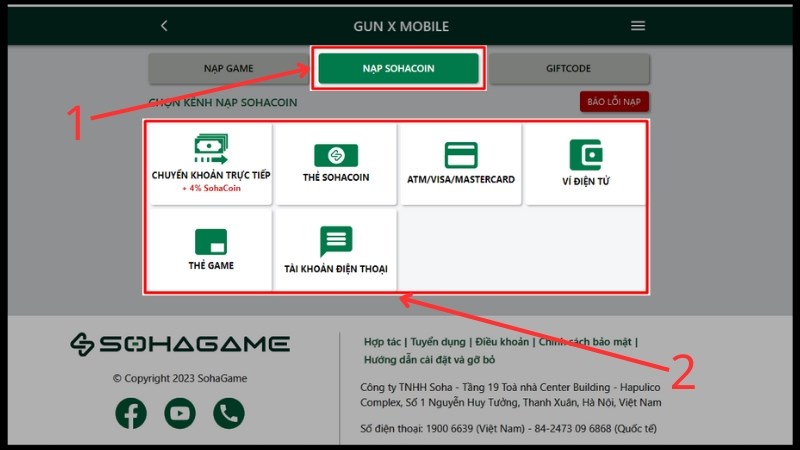Click the Số điện thoại hotline line
The width and height of the screenshot is (800, 450).
508,429
